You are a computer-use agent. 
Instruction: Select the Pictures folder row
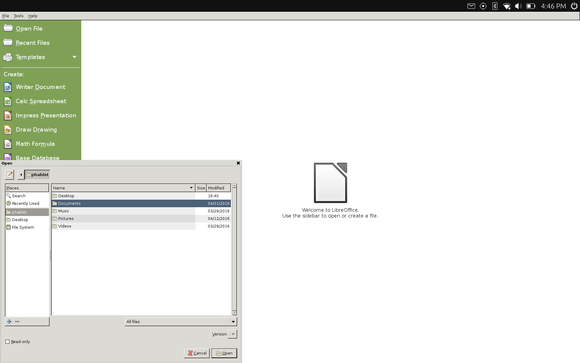141,219
